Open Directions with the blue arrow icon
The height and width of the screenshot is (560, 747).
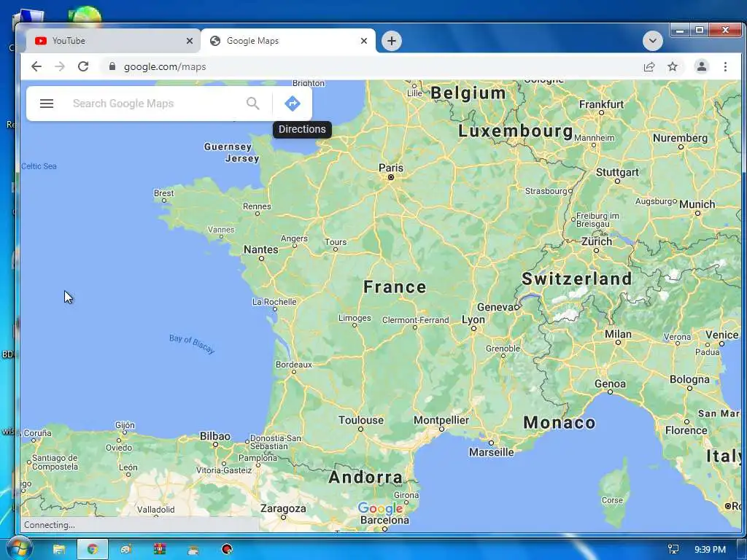point(293,104)
